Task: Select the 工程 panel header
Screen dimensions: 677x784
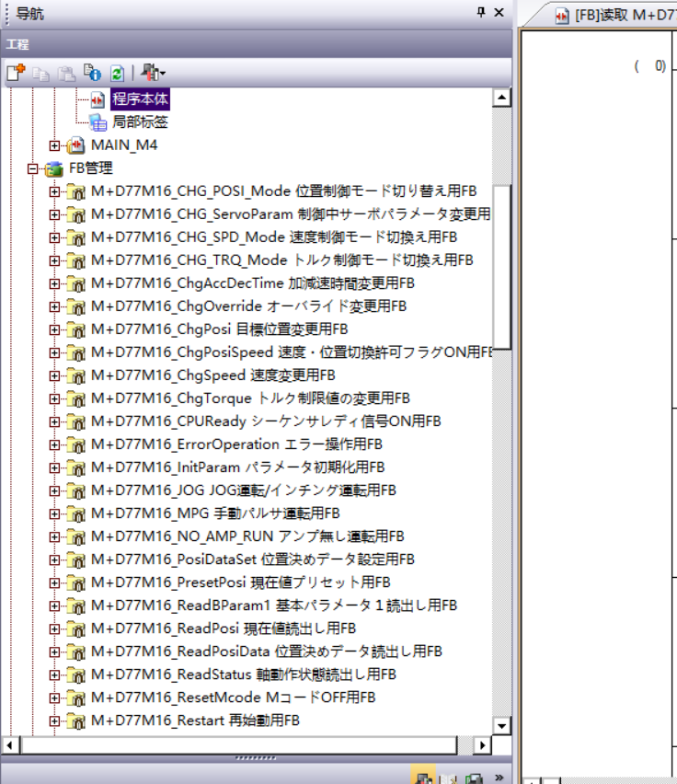Action: point(18,44)
